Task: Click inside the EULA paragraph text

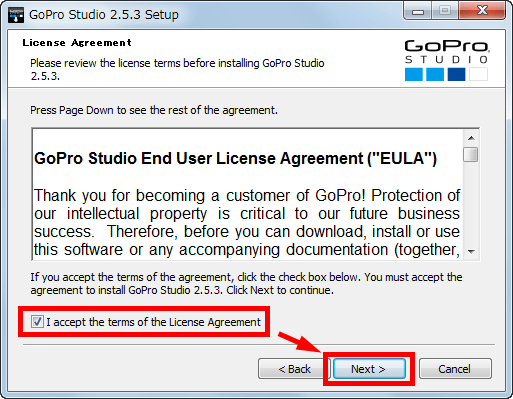Action: pos(247,223)
